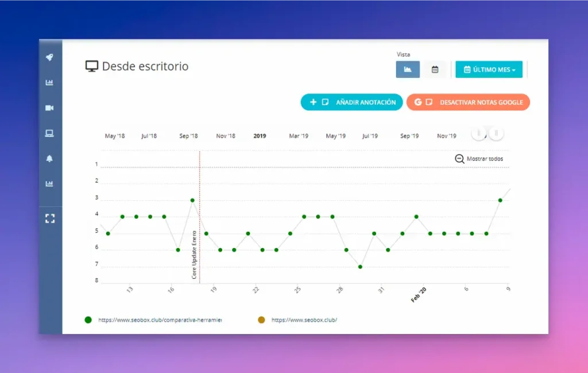Image resolution: width=588 pixels, height=373 pixels.
Task: Click the right pagination arrow above the chart
Action: pyautogui.click(x=496, y=133)
